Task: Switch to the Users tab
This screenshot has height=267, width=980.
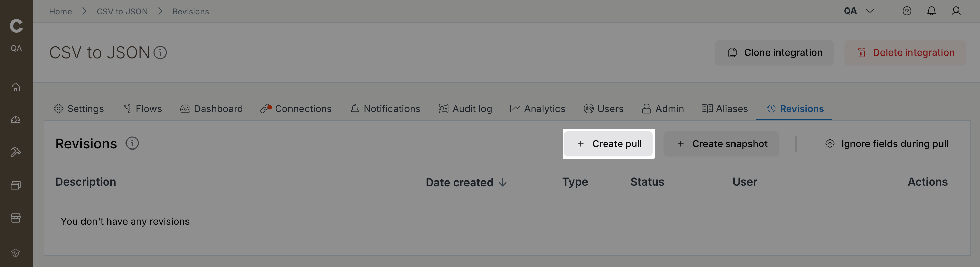Action: (603, 109)
